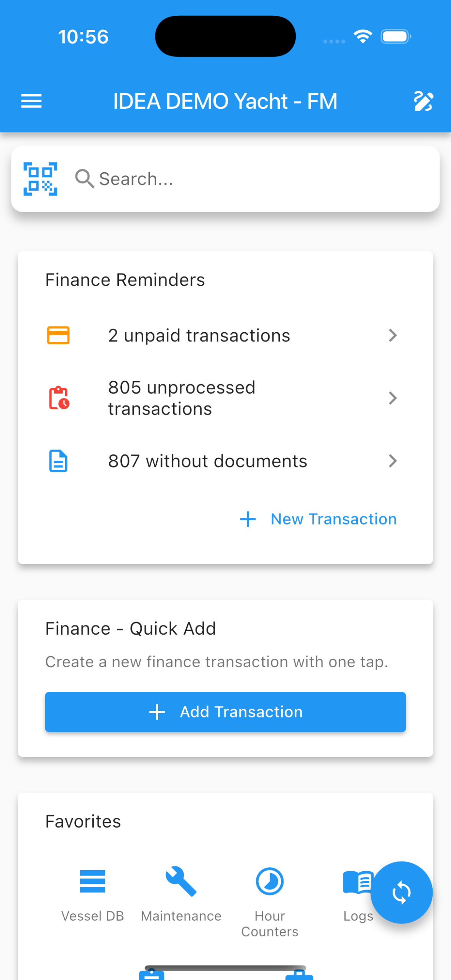Click the search magnifier icon

point(84,179)
